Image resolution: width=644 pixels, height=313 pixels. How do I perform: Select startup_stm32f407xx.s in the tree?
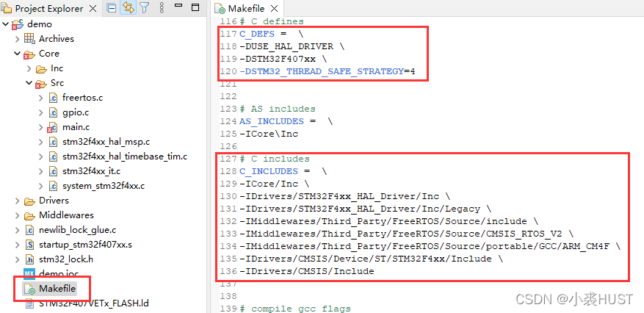click(x=85, y=245)
